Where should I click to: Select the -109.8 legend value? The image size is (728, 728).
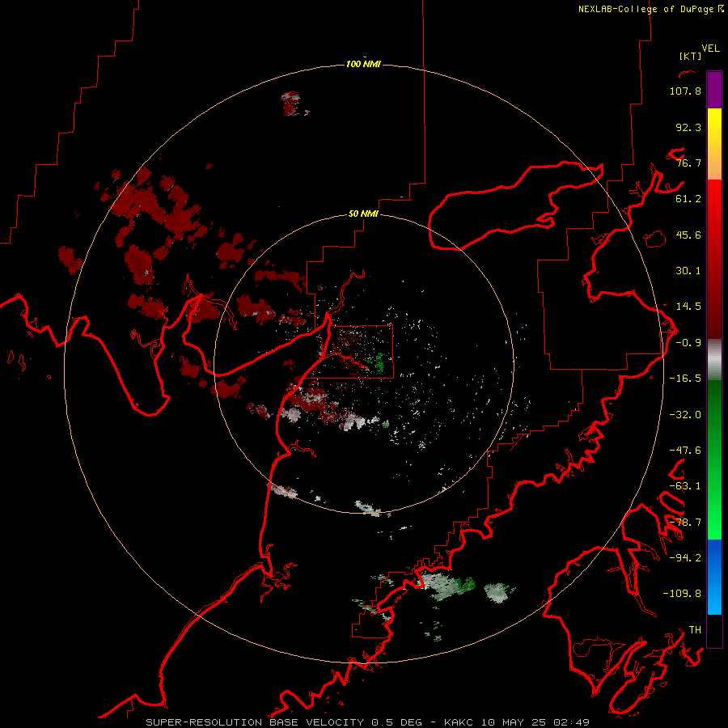(682, 594)
